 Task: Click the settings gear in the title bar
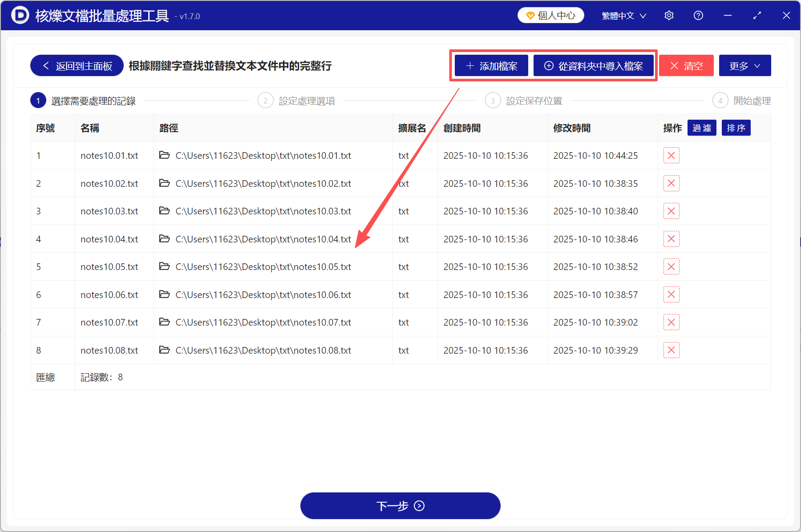coord(669,15)
